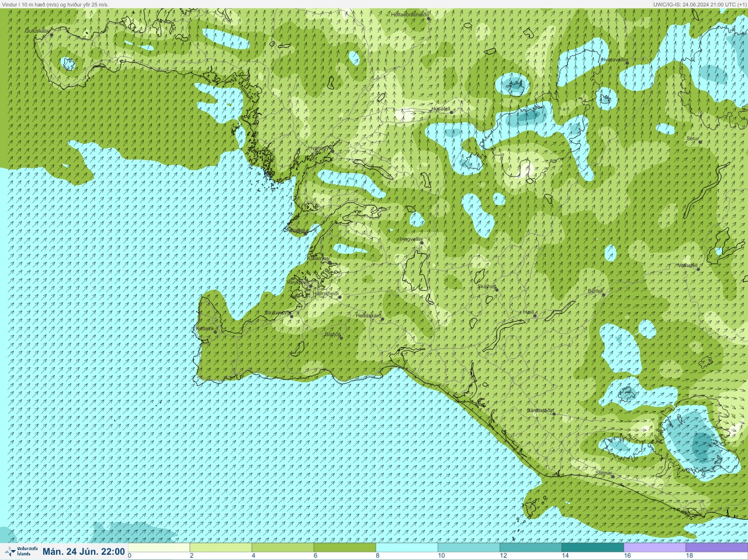Click the Setur station label

tap(692, 139)
